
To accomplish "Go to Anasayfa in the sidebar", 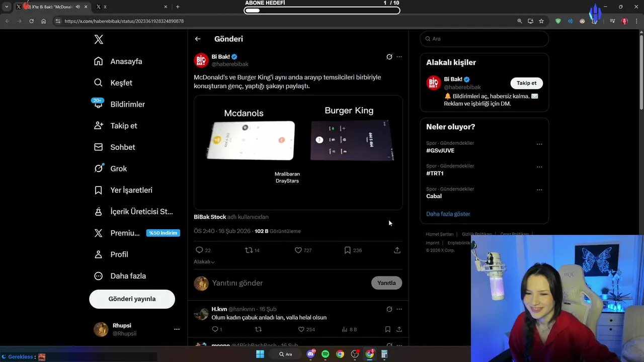I will [x=118, y=61].
